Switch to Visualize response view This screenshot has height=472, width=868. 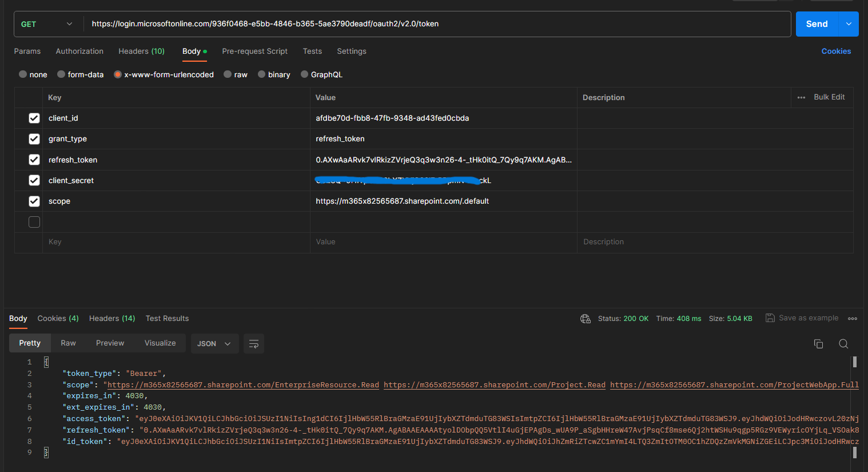click(x=160, y=343)
